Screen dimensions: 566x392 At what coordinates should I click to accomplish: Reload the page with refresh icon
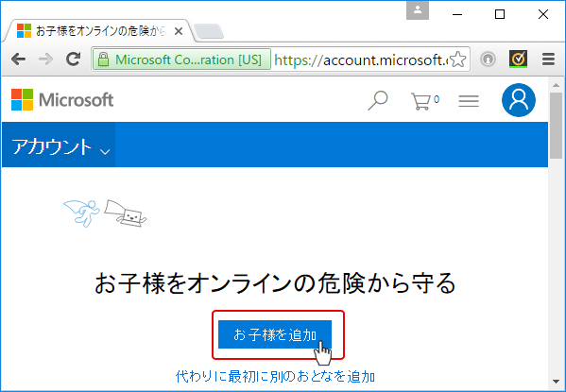coord(74,59)
